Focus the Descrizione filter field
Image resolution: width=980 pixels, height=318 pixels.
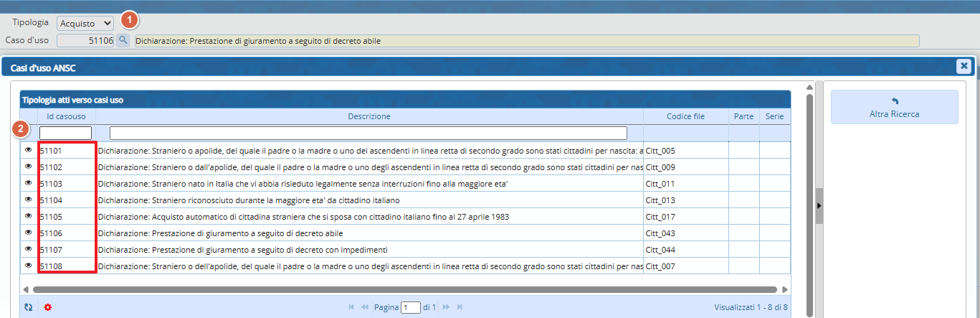coord(368,133)
